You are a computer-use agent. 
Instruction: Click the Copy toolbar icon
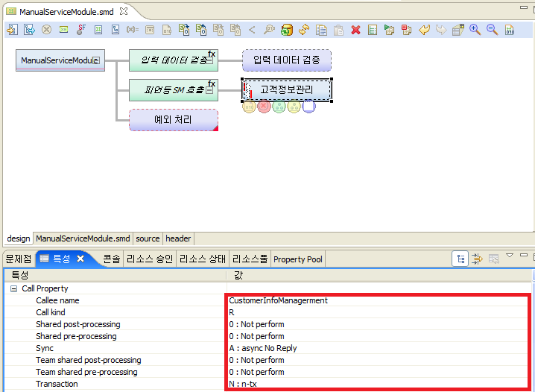[321, 30]
